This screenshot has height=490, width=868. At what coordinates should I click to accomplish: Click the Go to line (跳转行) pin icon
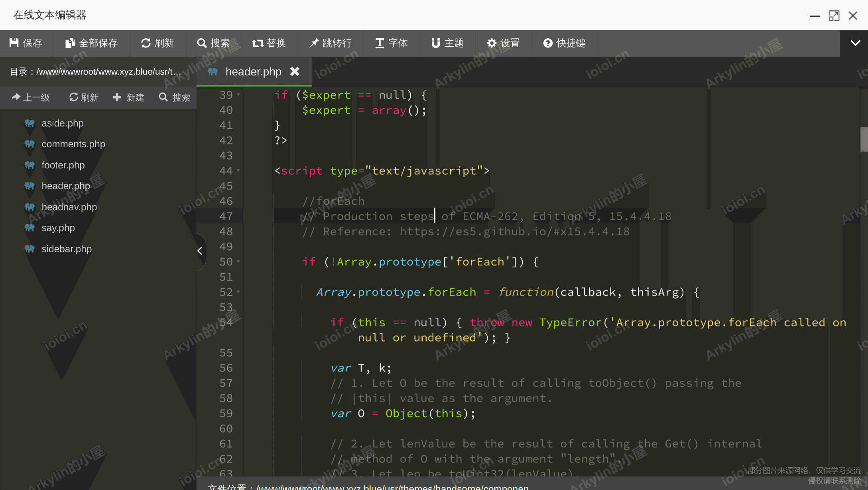[x=314, y=43]
